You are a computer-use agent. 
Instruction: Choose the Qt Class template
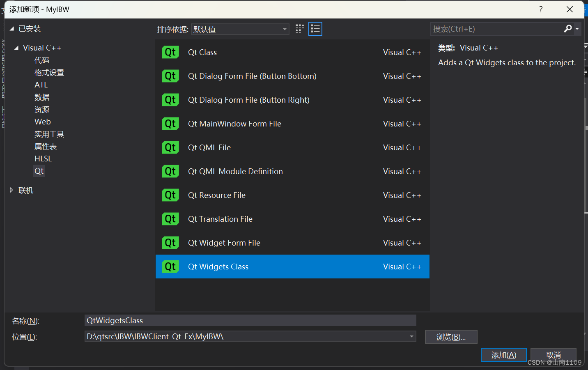pos(292,52)
